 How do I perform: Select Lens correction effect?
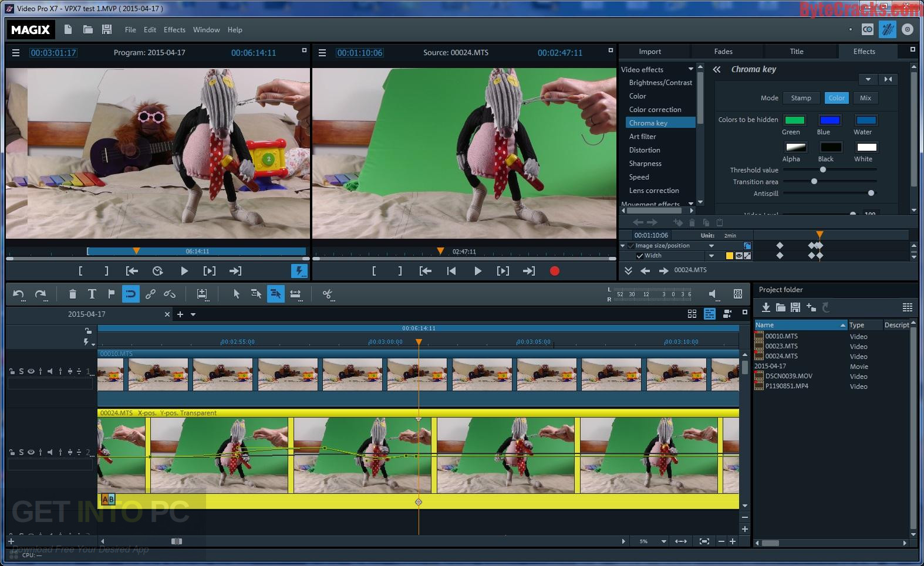click(654, 191)
